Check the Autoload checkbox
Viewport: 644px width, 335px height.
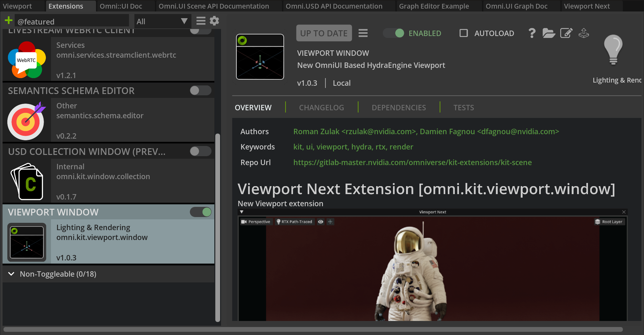(x=464, y=33)
